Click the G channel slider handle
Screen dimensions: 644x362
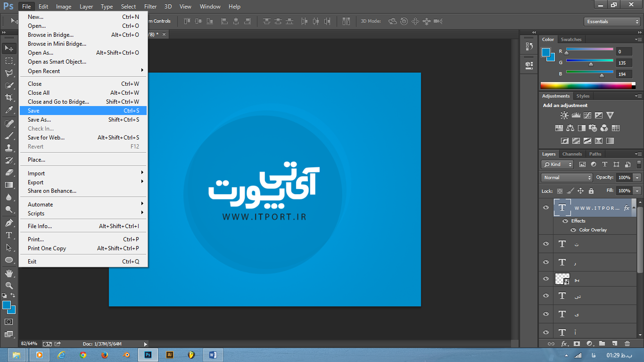[x=591, y=64]
